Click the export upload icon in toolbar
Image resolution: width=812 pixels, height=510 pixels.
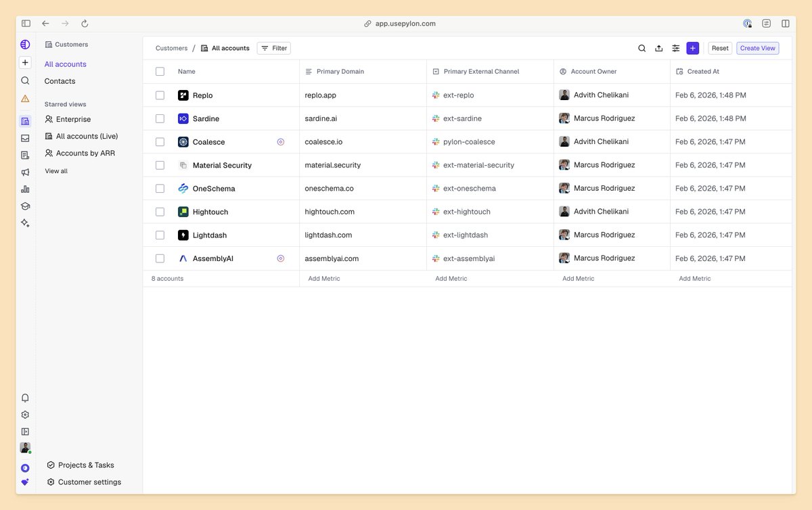click(659, 48)
